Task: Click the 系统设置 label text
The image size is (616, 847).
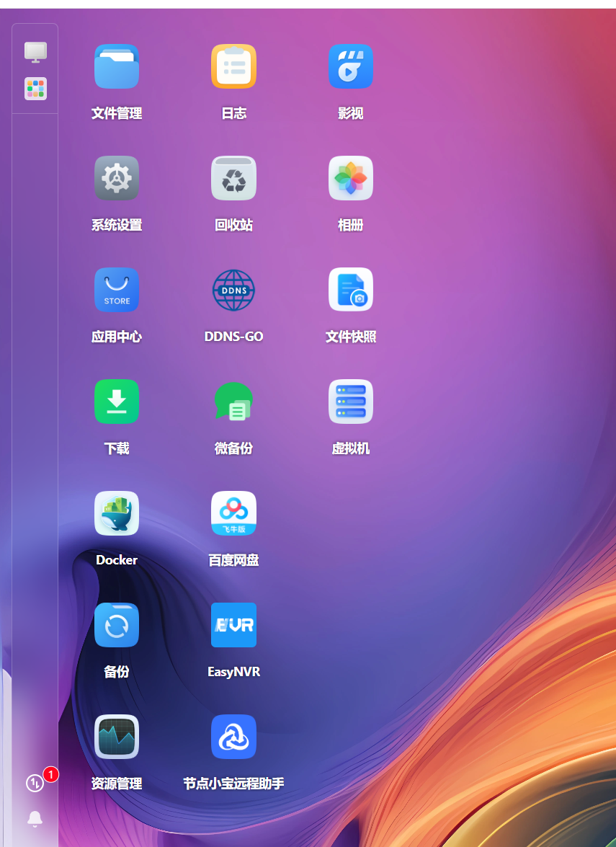Action: [117, 225]
